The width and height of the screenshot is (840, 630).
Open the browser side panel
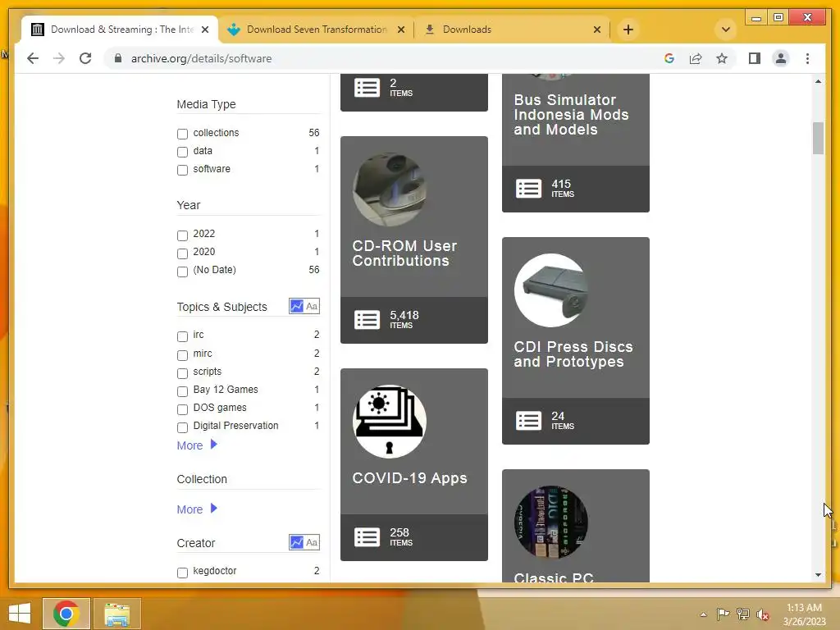[755, 58]
